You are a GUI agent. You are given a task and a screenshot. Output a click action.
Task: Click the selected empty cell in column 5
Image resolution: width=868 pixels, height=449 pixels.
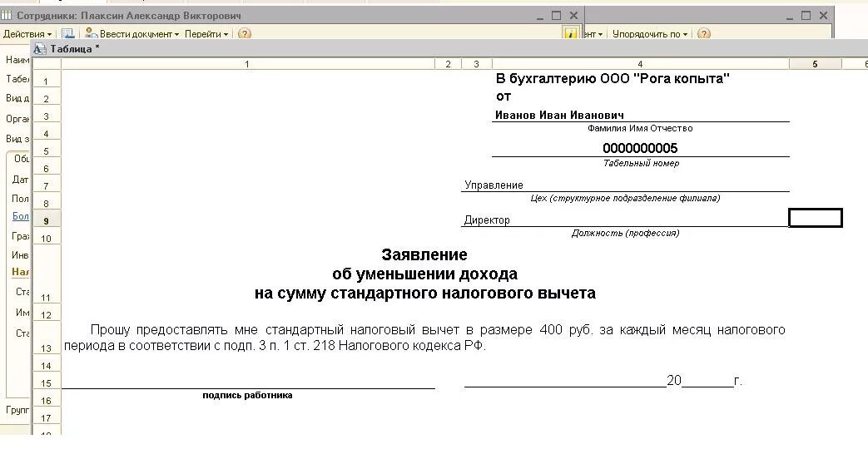coord(815,218)
